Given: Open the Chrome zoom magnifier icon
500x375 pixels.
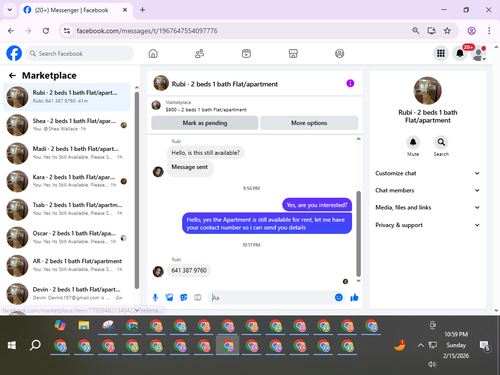Looking at the screenshot, I should (415, 31).
